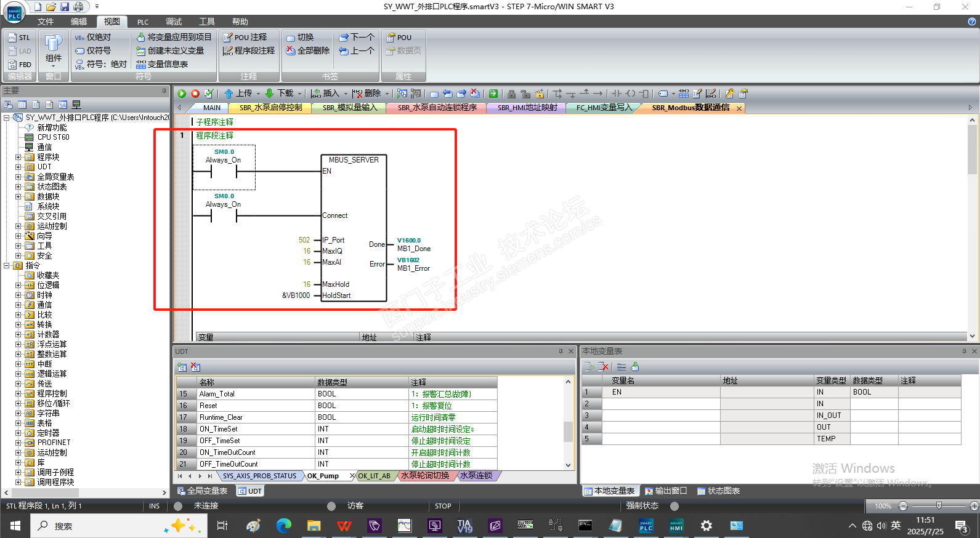980x538 pixels.
Task: Switch editor to STL view
Action: (x=19, y=38)
